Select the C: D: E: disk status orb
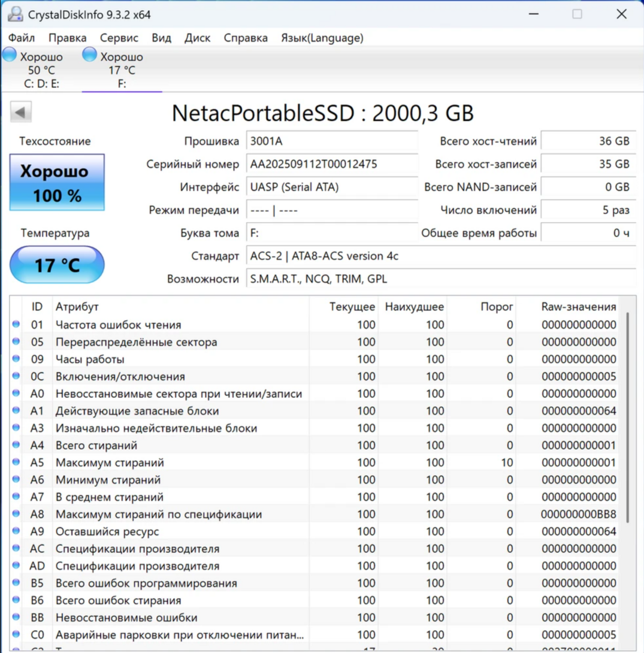The image size is (644, 653). [10, 55]
